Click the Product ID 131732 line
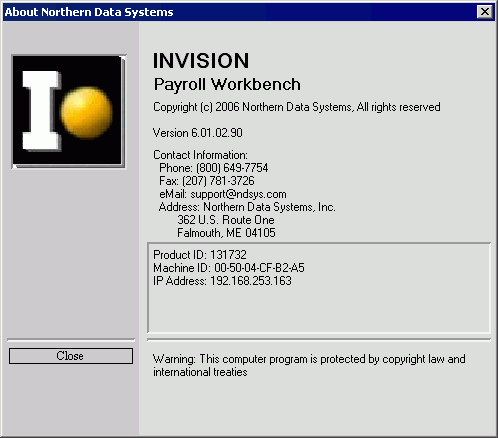 [x=200, y=255]
